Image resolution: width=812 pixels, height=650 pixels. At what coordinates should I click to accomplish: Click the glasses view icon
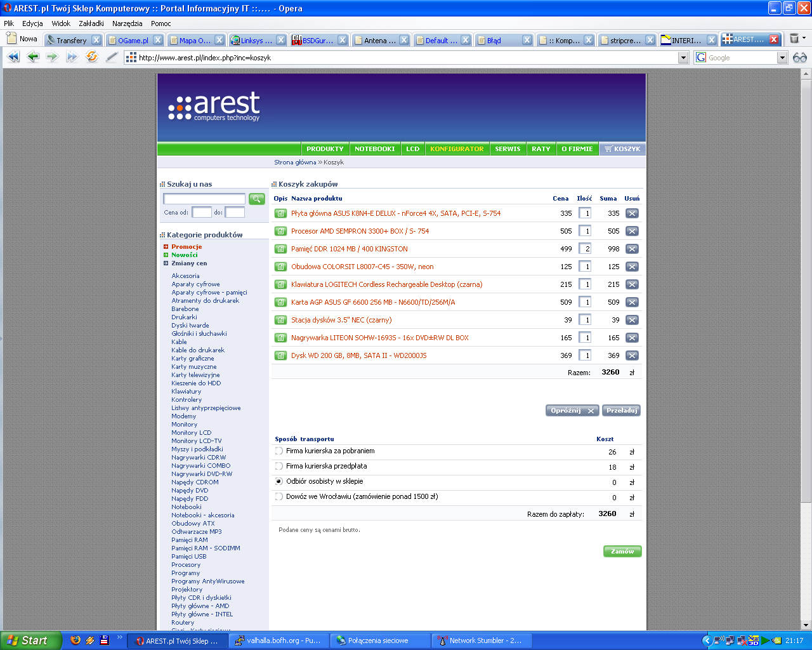pyautogui.click(x=800, y=58)
